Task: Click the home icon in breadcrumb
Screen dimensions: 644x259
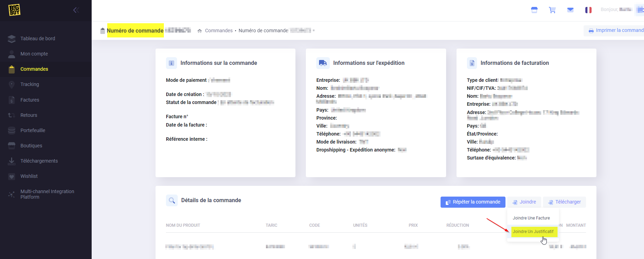Action: (200, 31)
